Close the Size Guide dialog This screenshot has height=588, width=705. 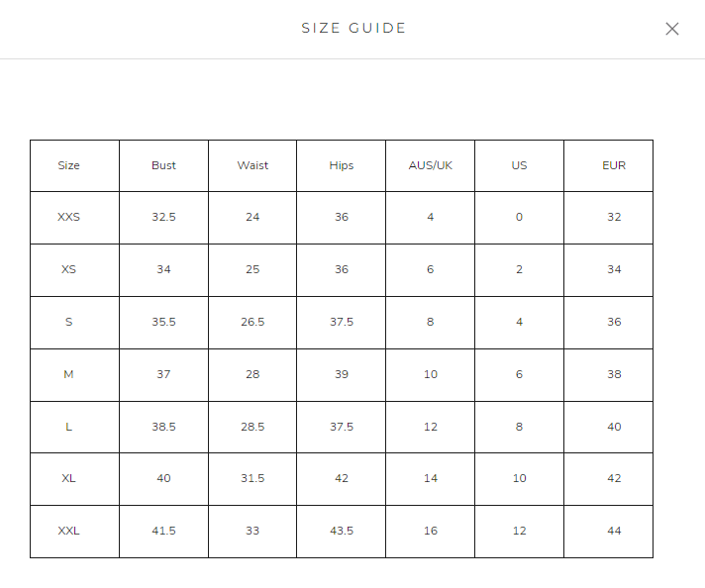672,29
